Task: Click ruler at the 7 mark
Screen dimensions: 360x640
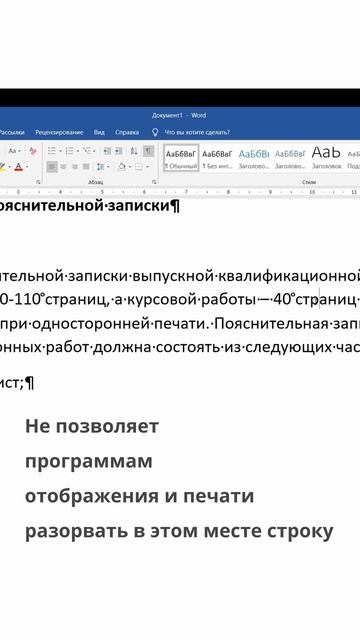Action: pyautogui.click(x=186, y=192)
